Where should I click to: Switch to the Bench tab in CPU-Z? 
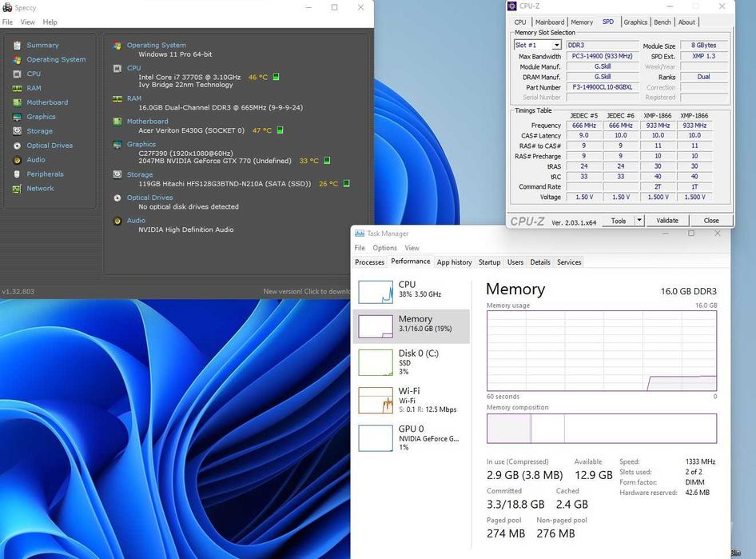click(x=662, y=22)
